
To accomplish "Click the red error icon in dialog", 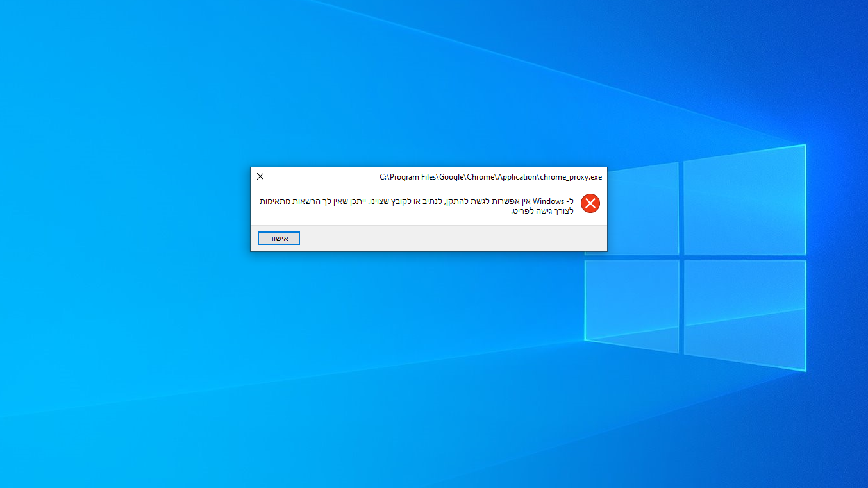I will (x=590, y=203).
